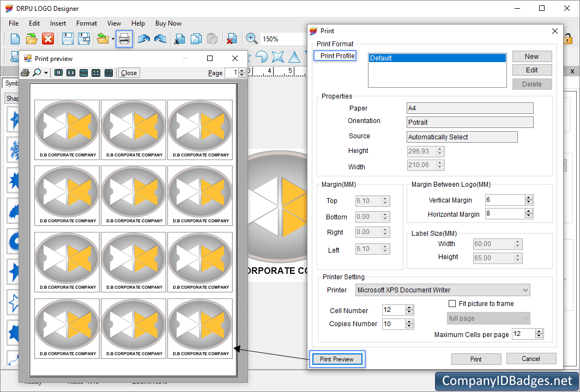Screen dimensions: 580x392
Task: Click the Page number field in Print preview
Action: (x=232, y=73)
